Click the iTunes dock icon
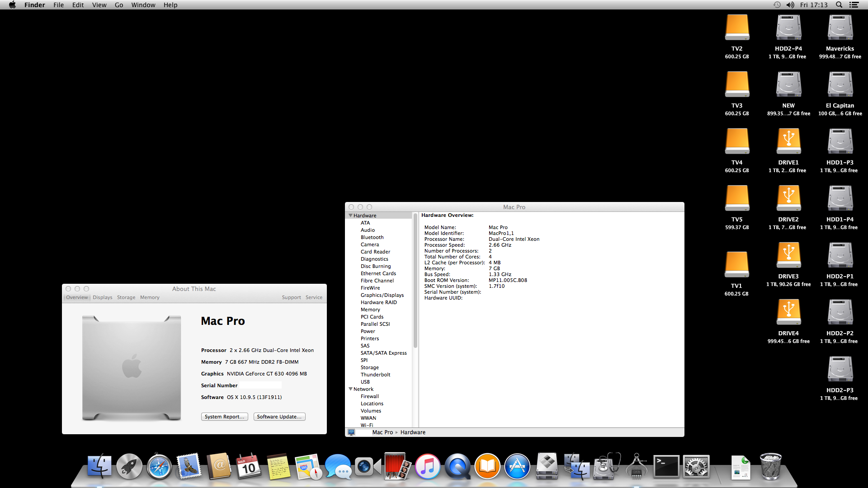The width and height of the screenshot is (868, 488). pos(427,467)
